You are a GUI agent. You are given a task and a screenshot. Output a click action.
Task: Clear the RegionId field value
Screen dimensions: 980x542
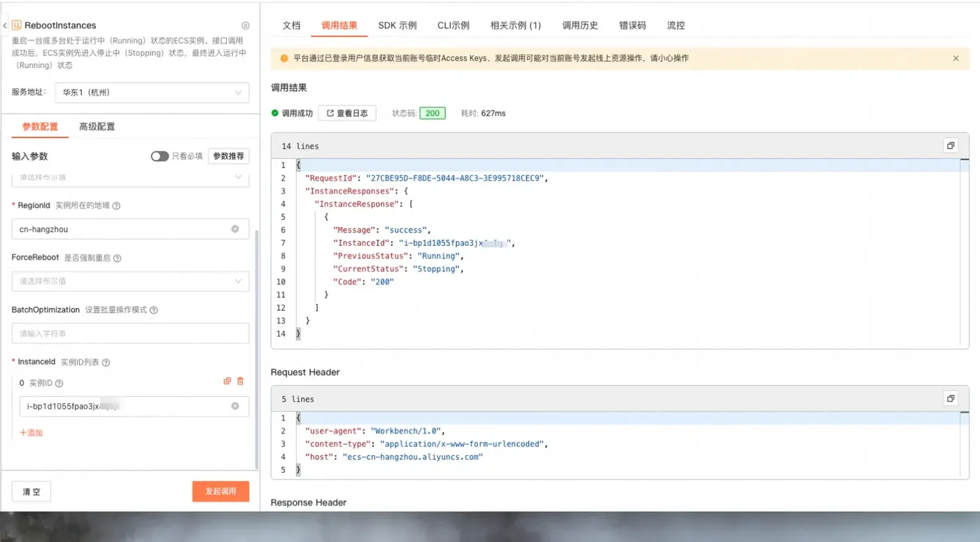click(235, 229)
